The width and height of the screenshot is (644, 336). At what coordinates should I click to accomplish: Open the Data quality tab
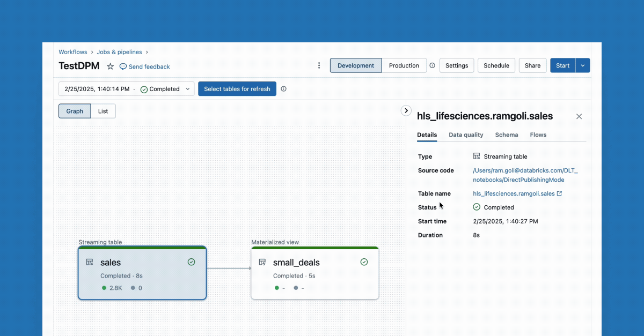[x=466, y=135]
